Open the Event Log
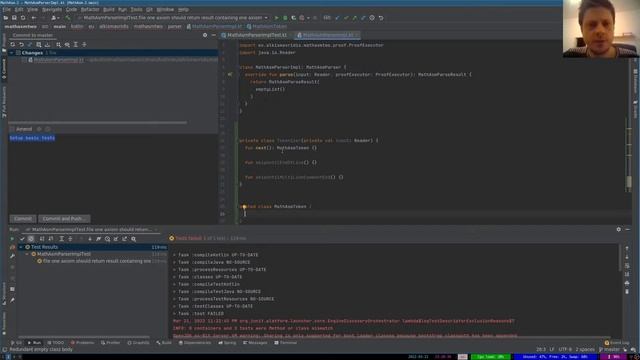The image size is (640, 360). tap(617, 343)
